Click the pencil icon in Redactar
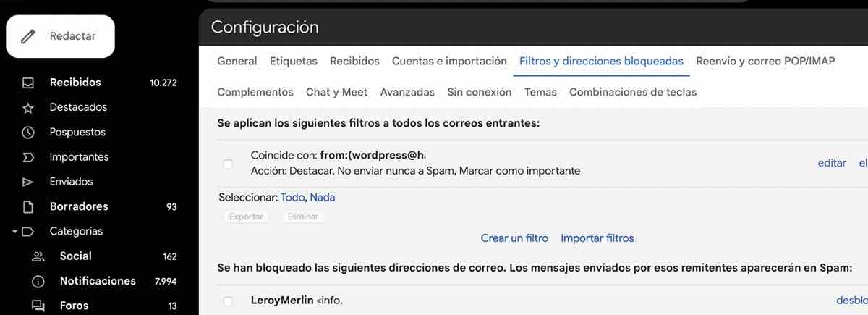The height and width of the screenshot is (315, 868). tap(28, 36)
